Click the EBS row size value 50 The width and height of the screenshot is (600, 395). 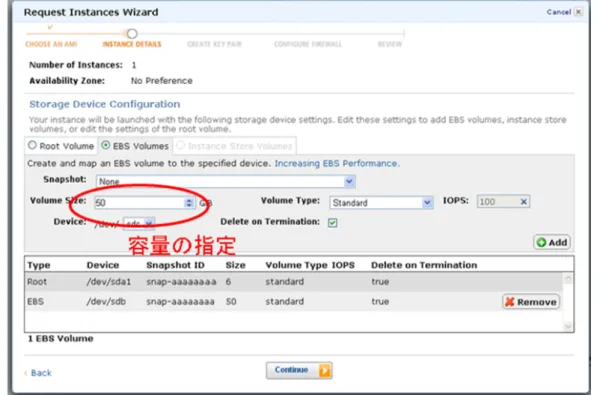point(231,302)
